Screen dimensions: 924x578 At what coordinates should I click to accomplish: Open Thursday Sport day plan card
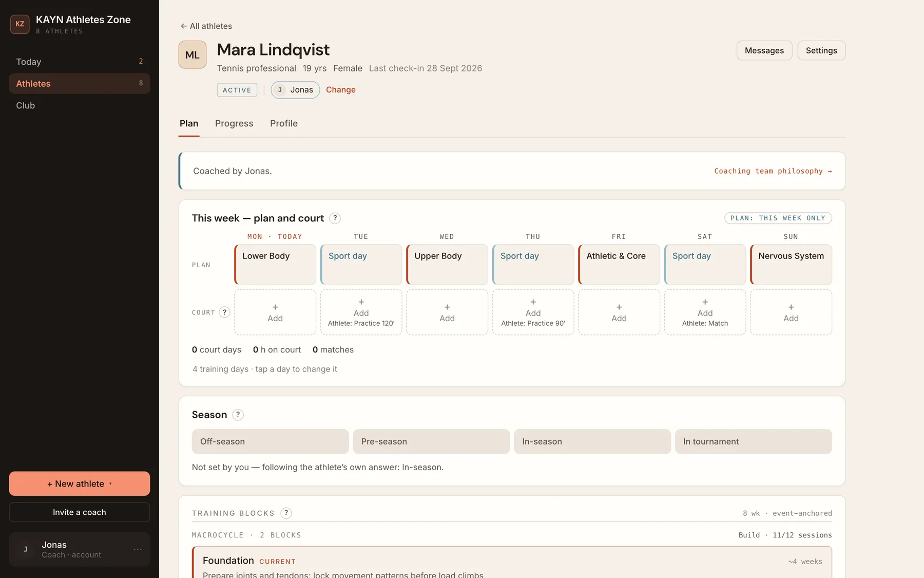click(x=533, y=265)
